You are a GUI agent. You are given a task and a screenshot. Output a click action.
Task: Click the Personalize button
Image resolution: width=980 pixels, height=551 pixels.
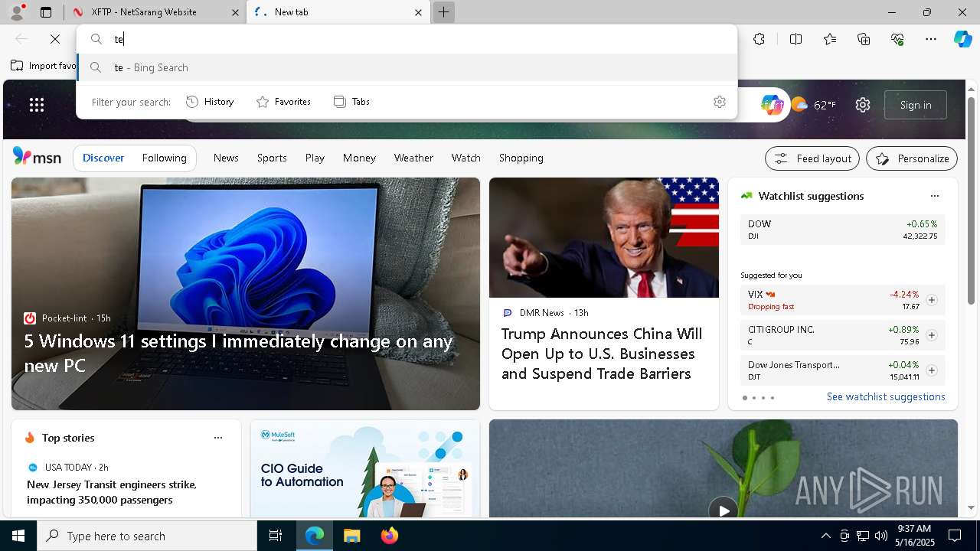tap(912, 158)
